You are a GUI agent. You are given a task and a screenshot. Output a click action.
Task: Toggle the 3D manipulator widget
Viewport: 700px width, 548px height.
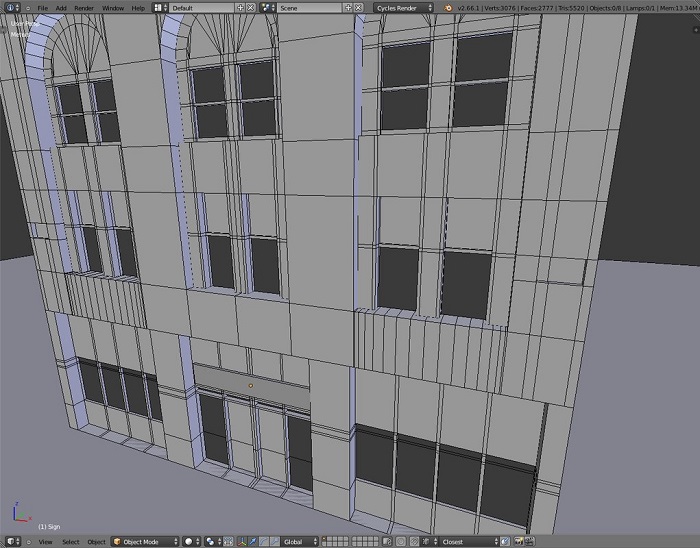(242, 541)
